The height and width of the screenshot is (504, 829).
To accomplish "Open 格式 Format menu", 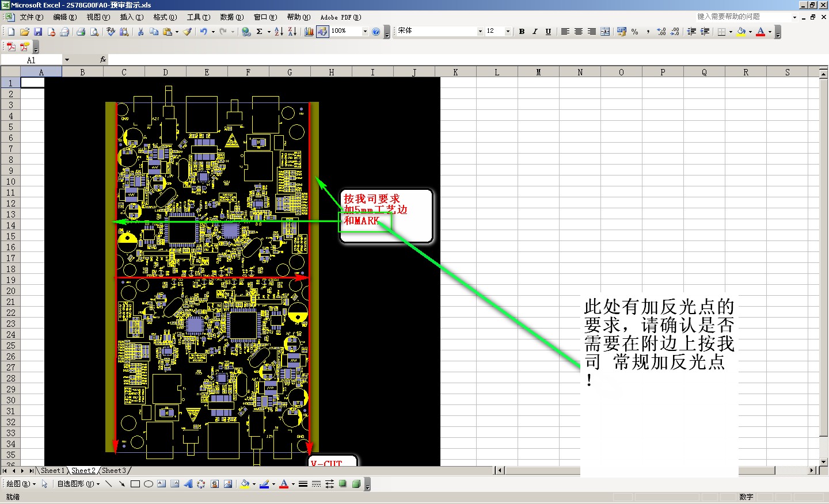I will click(165, 17).
